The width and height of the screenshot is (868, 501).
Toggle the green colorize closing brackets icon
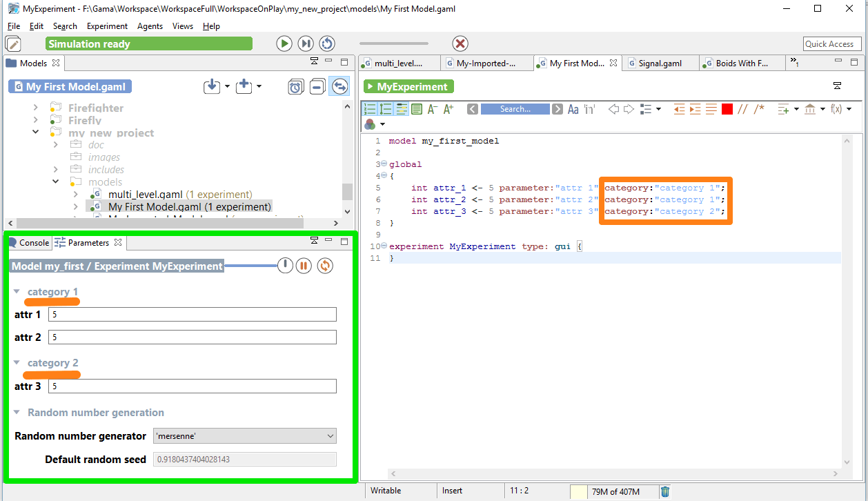417,109
